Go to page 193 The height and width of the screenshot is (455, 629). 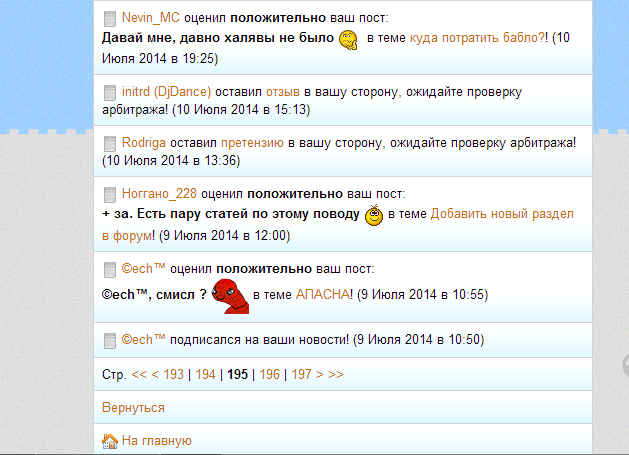(173, 374)
